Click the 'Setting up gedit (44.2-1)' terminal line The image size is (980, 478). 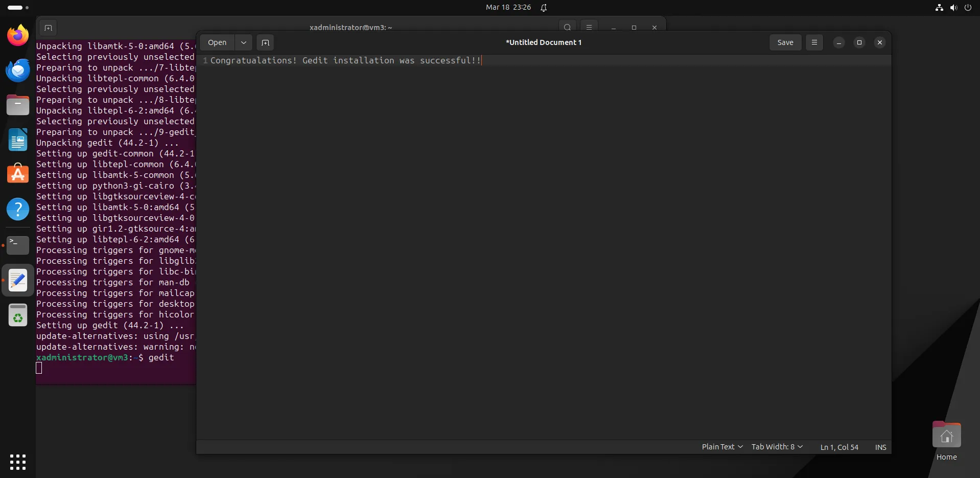109,325
